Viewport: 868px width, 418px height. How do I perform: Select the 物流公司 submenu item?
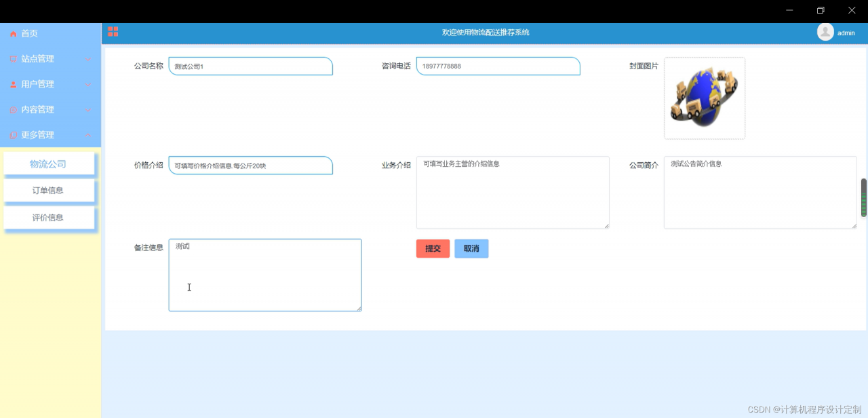coord(48,164)
